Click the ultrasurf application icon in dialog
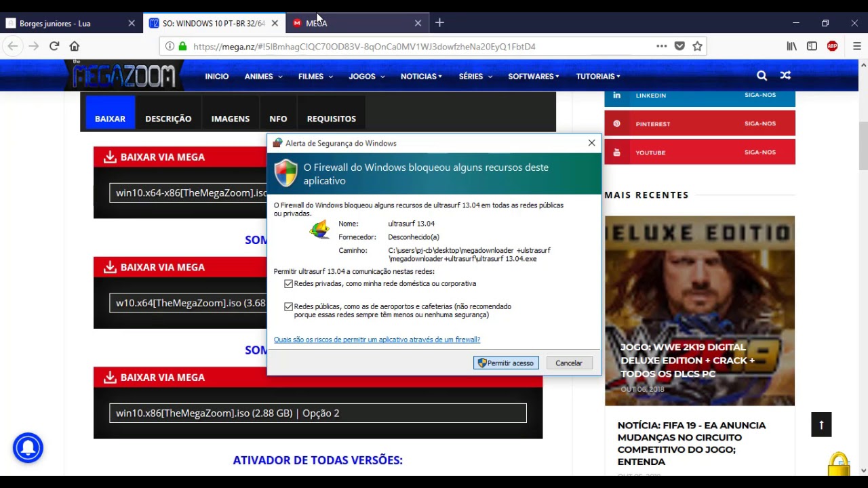Screen dimensions: 868x488 (319, 230)
